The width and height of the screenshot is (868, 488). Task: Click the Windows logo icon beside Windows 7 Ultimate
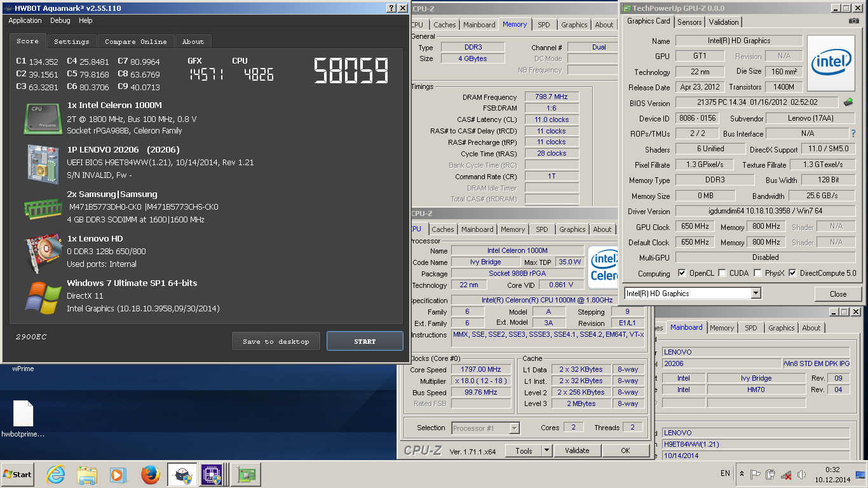pyautogui.click(x=43, y=297)
